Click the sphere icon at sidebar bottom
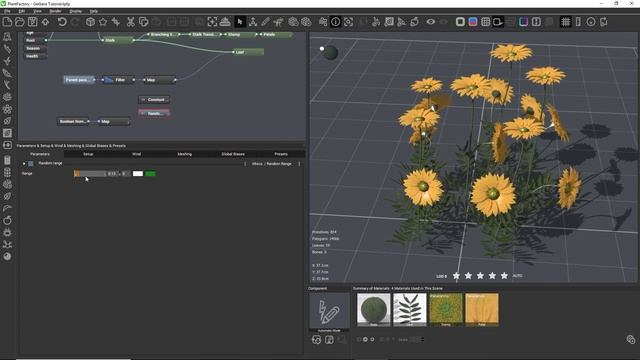640x360 pixels. 7,256
